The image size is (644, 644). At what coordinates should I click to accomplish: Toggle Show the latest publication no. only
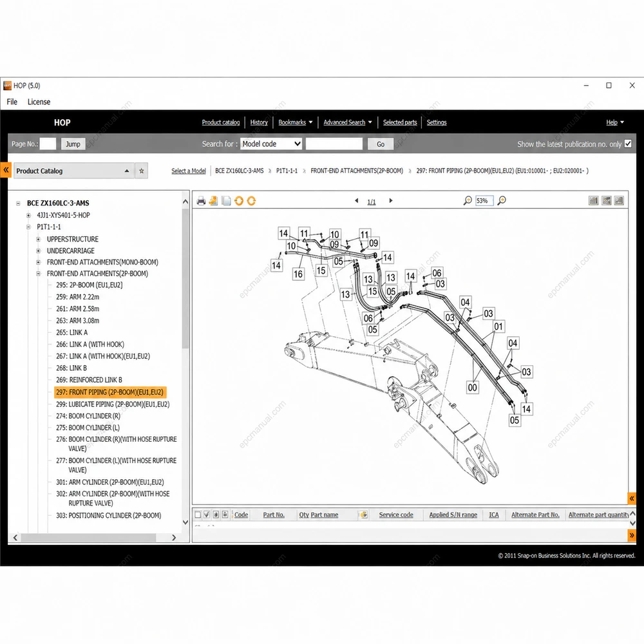(x=628, y=144)
